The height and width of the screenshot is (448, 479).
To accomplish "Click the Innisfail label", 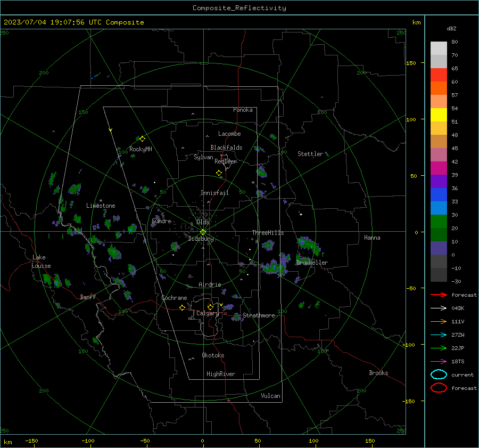I will point(214,193).
